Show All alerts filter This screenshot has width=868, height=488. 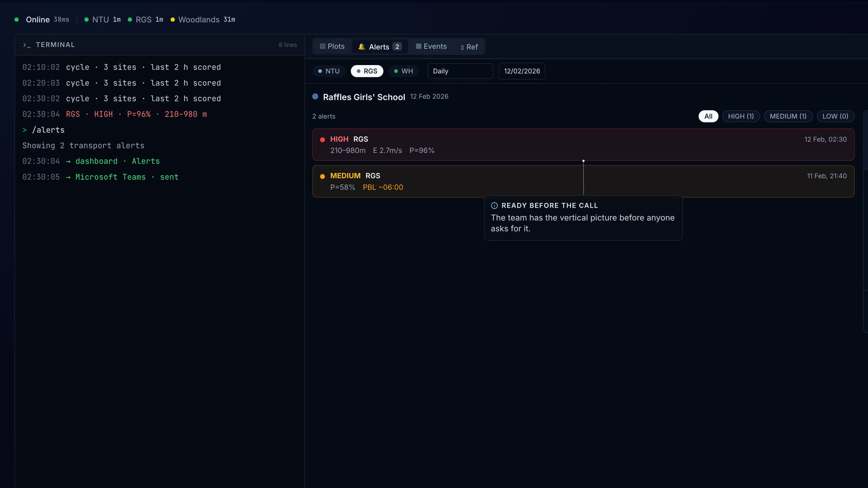(708, 117)
